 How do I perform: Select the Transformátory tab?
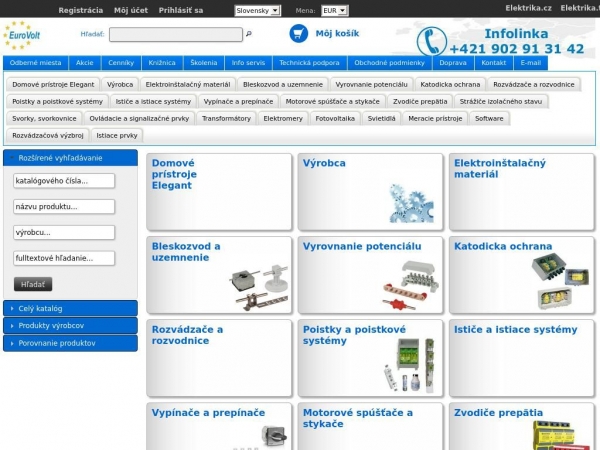[227, 119]
